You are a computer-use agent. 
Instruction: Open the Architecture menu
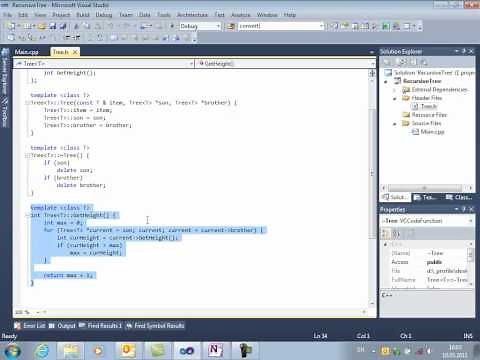coord(192,15)
